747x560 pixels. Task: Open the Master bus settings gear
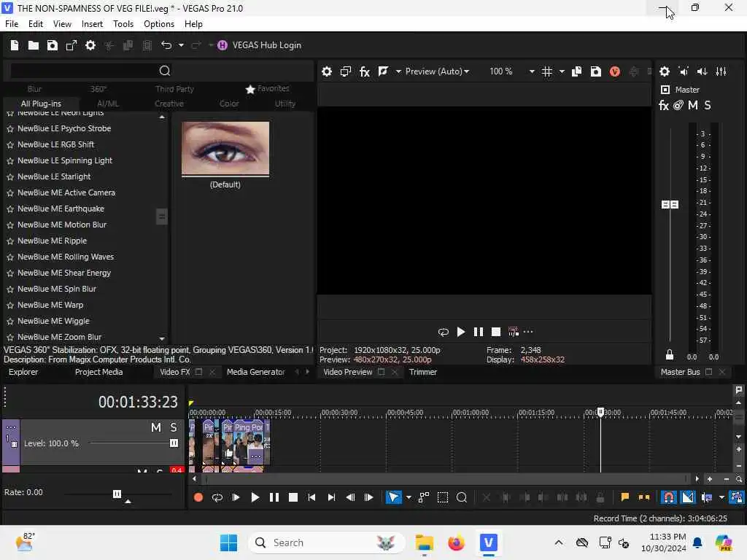[664, 71]
